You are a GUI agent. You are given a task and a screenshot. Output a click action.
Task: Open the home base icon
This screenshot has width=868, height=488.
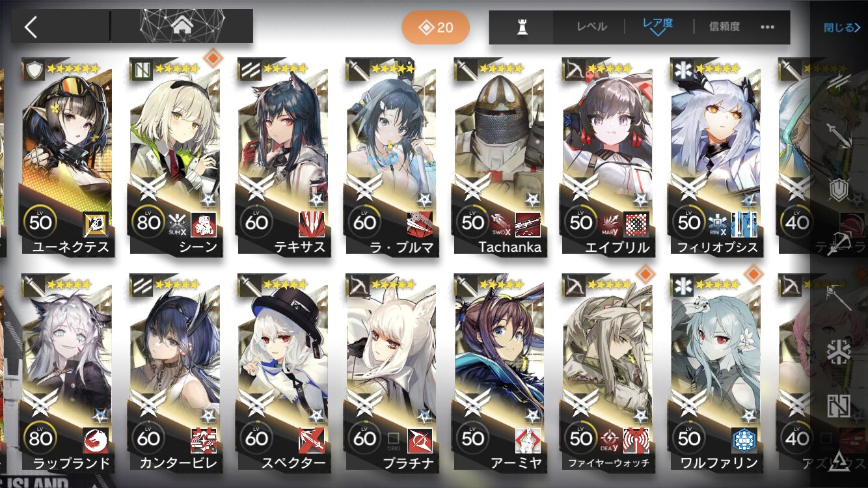click(x=182, y=26)
